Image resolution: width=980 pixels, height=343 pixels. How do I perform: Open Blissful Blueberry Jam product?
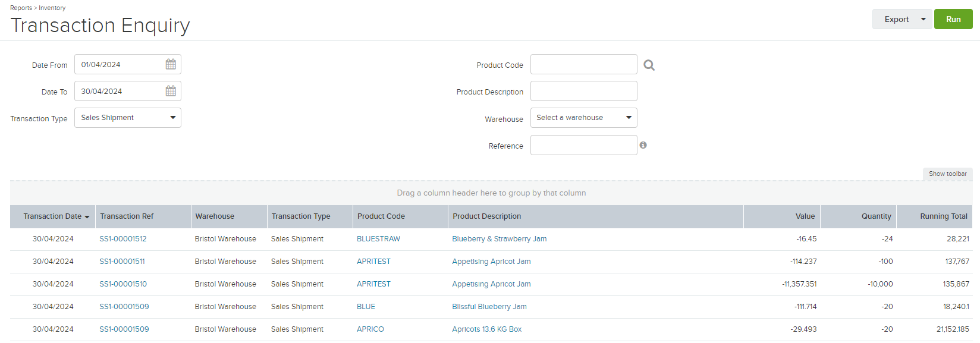click(489, 307)
